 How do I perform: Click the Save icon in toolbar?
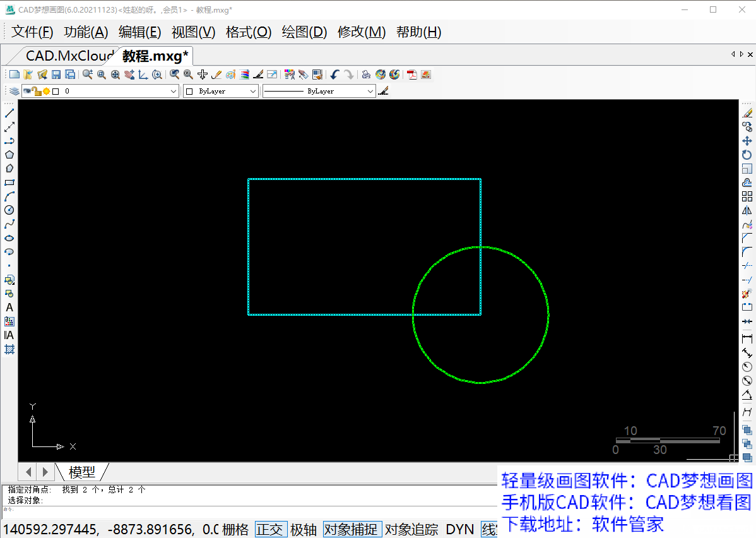(56, 75)
